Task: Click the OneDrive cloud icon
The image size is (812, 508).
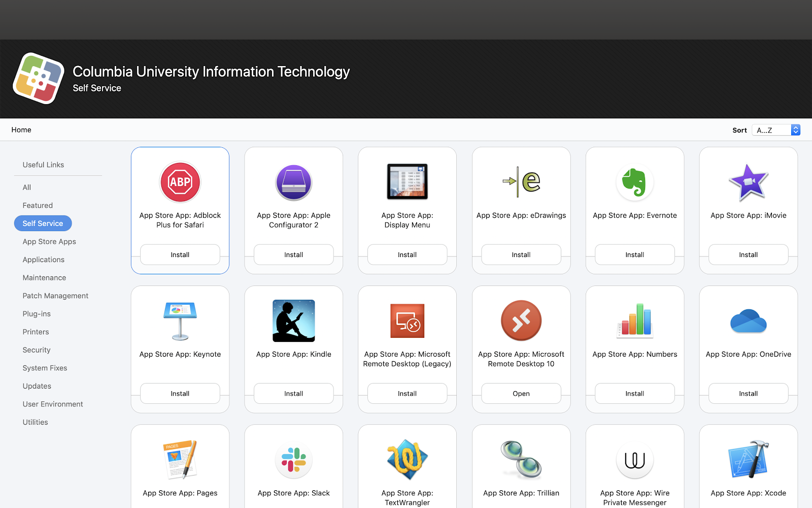Action: pos(749,321)
